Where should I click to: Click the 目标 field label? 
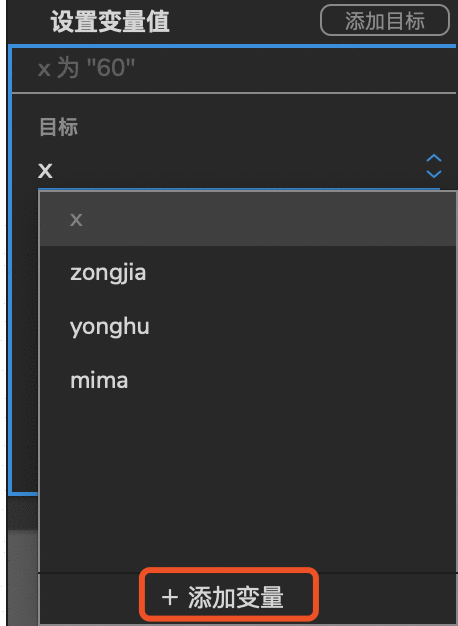coord(58,127)
